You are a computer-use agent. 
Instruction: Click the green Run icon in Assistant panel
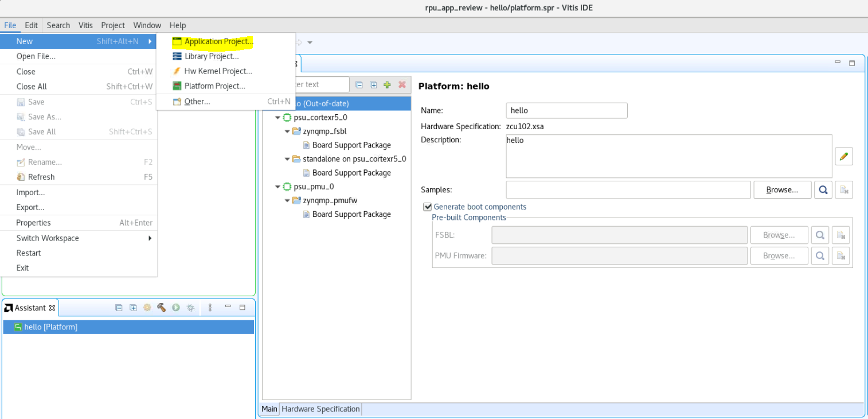[175, 308]
